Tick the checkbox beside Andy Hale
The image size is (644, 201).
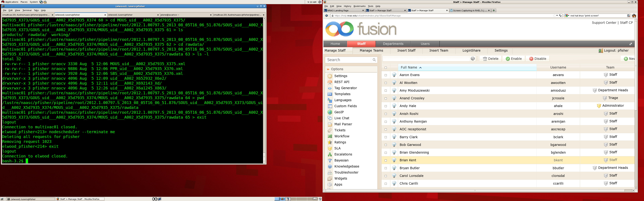pos(386,106)
